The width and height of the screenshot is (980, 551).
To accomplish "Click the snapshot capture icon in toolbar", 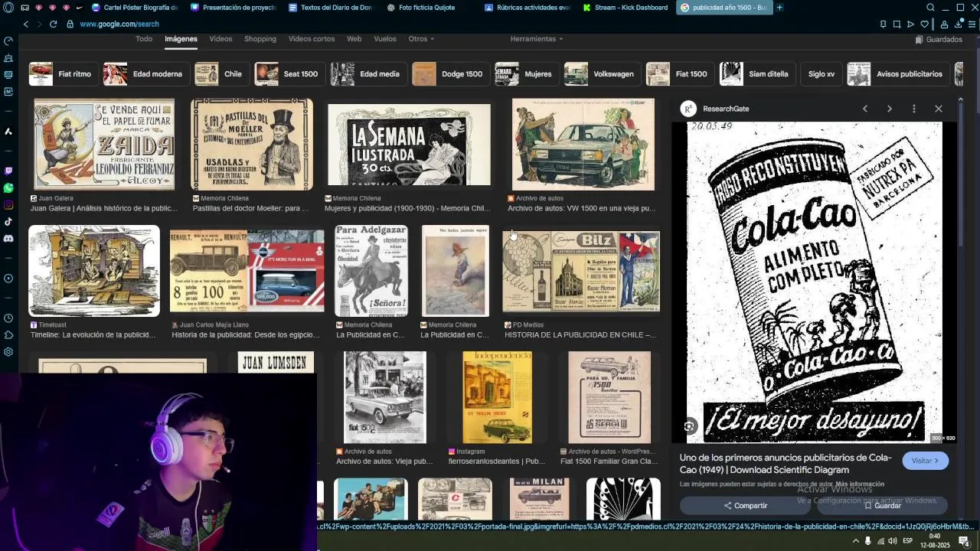I will (x=897, y=24).
